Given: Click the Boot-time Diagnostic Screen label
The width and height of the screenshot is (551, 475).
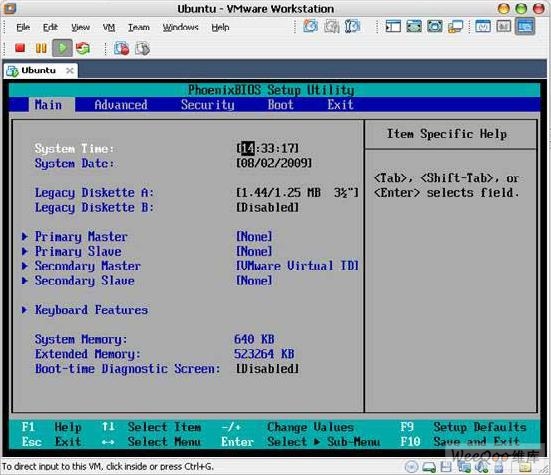Looking at the screenshot, I should pyautogui.click(x=128, y=369).
